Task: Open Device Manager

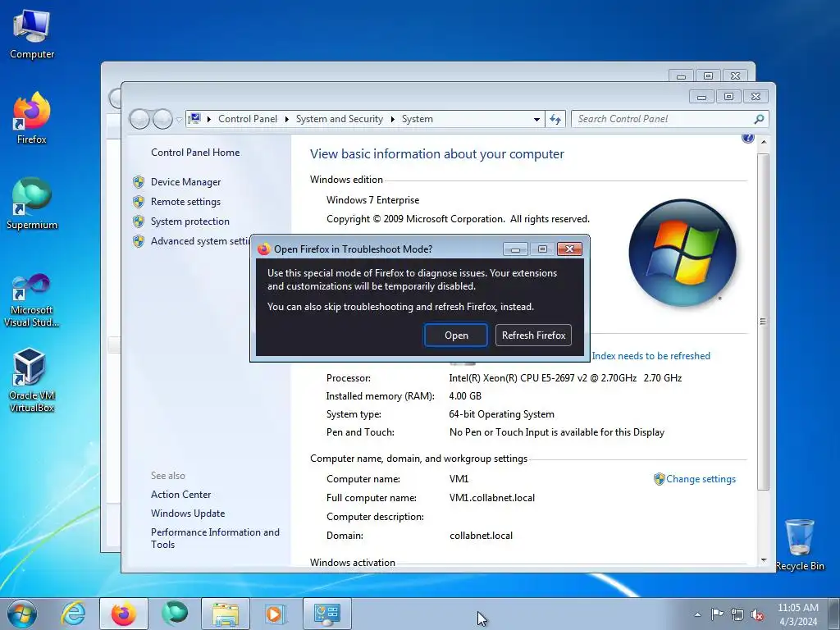Action: coord(185,182)
